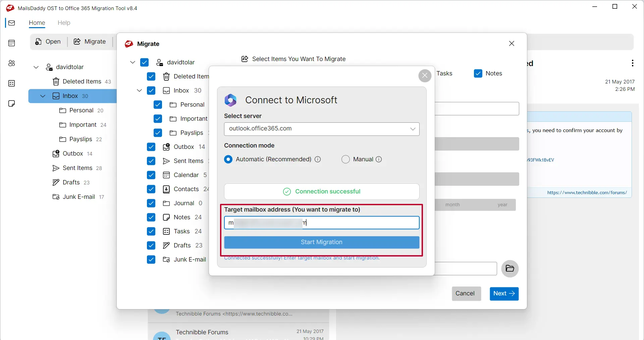Click the Next button
Screen dimensions: 644x340
(x=504, y=293)
